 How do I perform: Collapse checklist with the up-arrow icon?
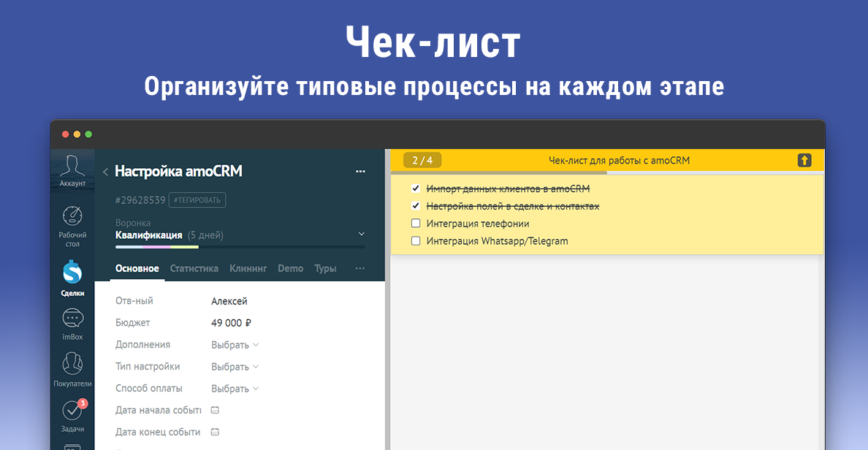pos(804,161)
